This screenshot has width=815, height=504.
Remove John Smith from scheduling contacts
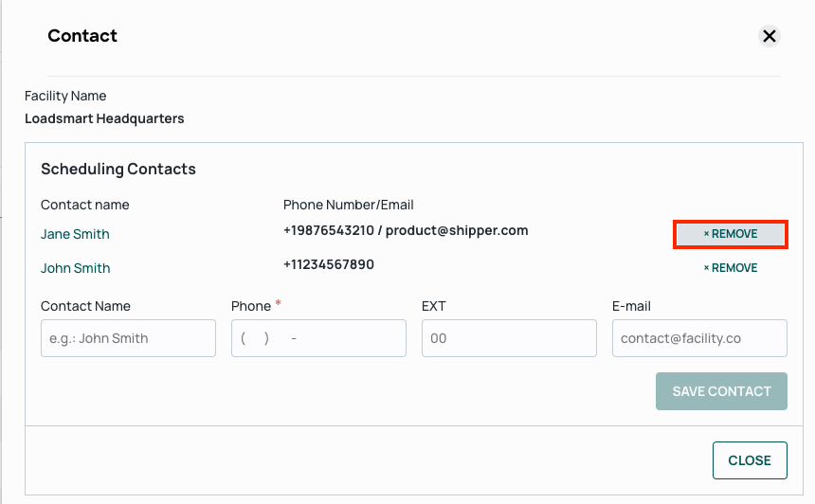(x=731, y=268)
